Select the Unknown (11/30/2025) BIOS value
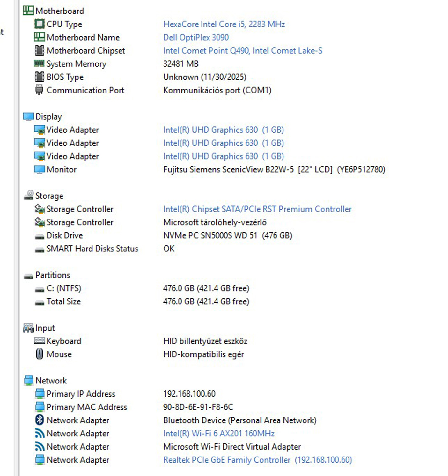This screenshot has width=448, height=476. (205, 77)
